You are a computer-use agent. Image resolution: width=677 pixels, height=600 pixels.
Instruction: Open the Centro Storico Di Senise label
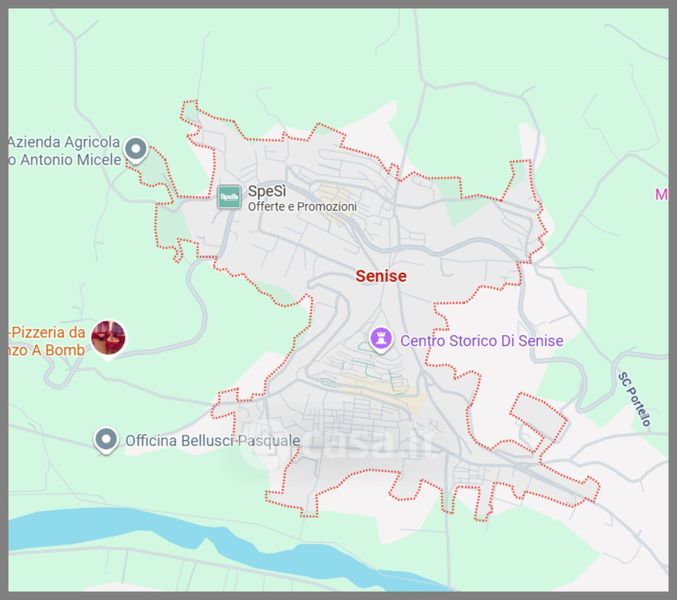click(481, 341)
